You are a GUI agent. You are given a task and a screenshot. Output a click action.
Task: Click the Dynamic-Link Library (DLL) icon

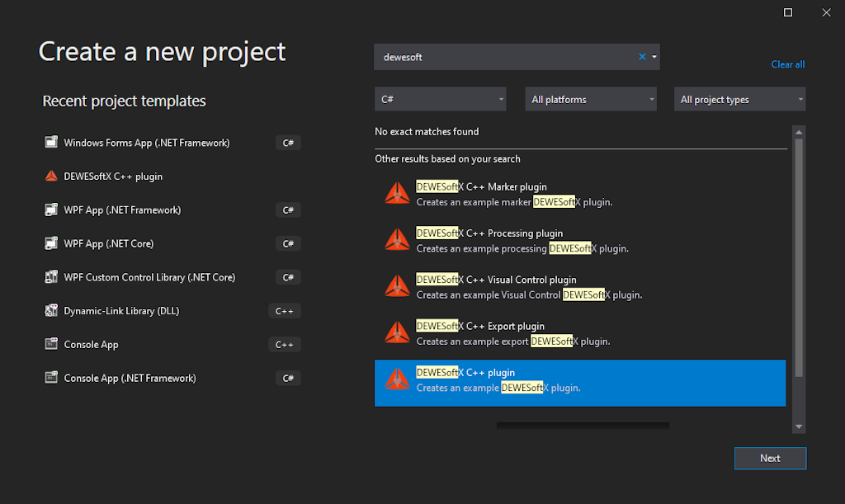pos(51,311)
